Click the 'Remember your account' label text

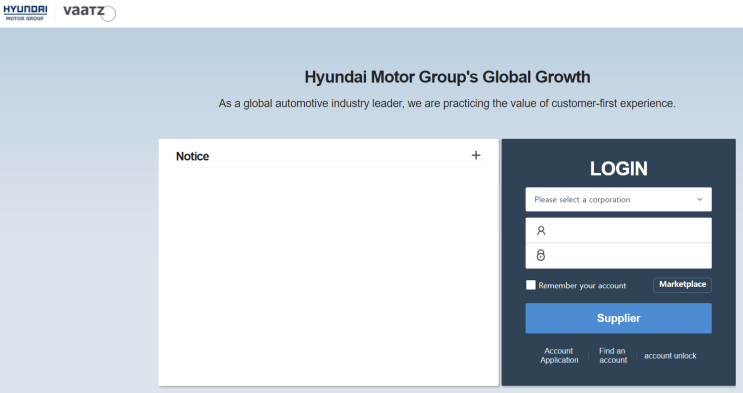pos(582,285)
